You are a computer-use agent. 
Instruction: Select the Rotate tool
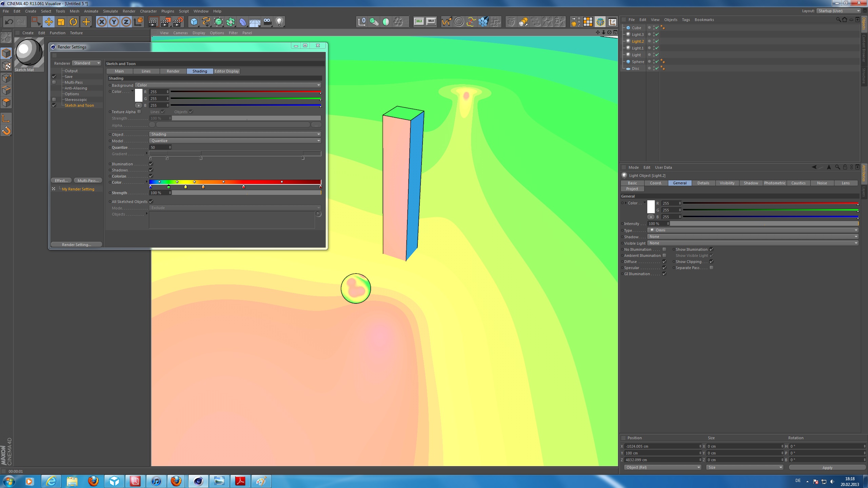[x=73, y=22]
